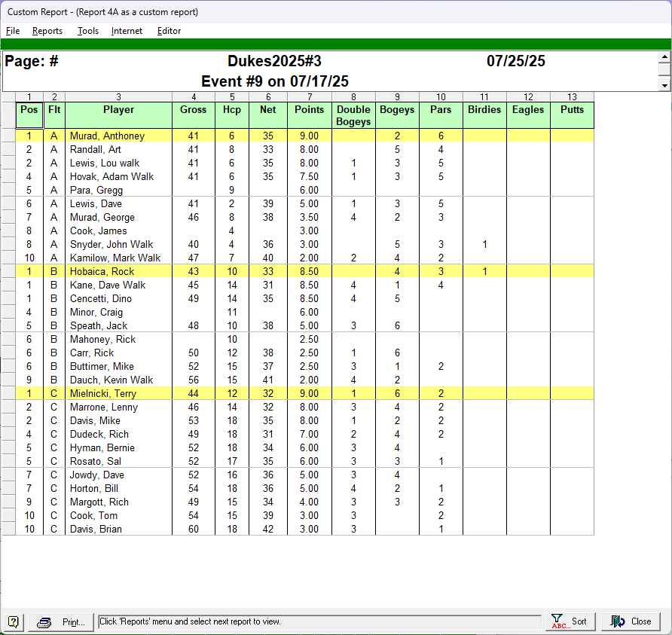672x635 pixels.
Task: Open the File menu
Action: (13, 31)
